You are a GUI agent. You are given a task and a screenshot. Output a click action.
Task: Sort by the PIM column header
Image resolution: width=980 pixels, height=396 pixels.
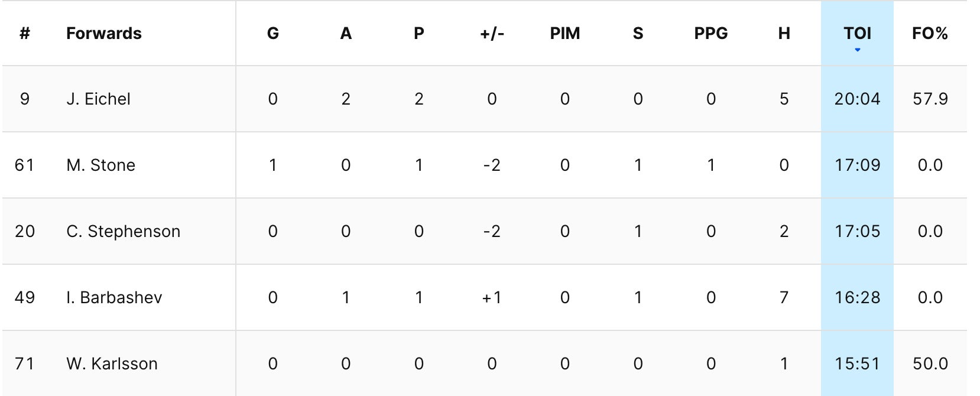point(564,34)
